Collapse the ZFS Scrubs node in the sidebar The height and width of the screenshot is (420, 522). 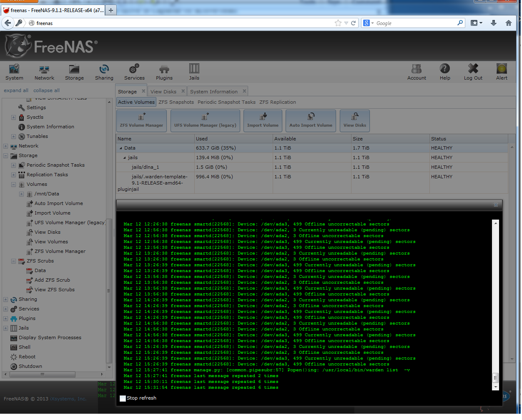pyautogui.click(x=13, y=261)
